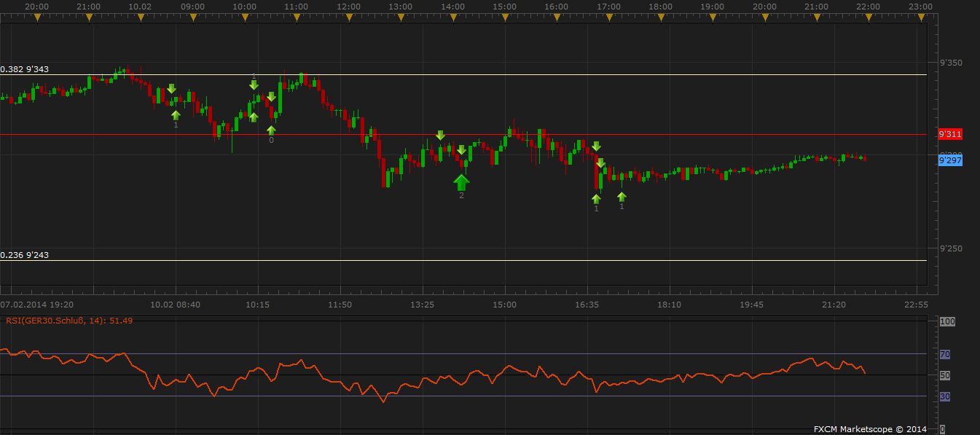Select the RSI 70 level label
Viewport: 980px width, 435px height.
[945, 355]
